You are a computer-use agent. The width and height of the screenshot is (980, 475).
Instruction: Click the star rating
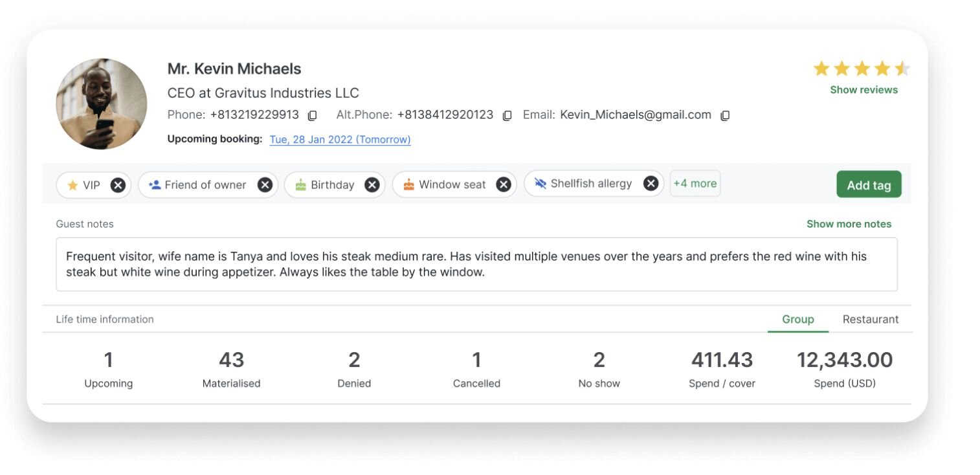tap(861, 69)
